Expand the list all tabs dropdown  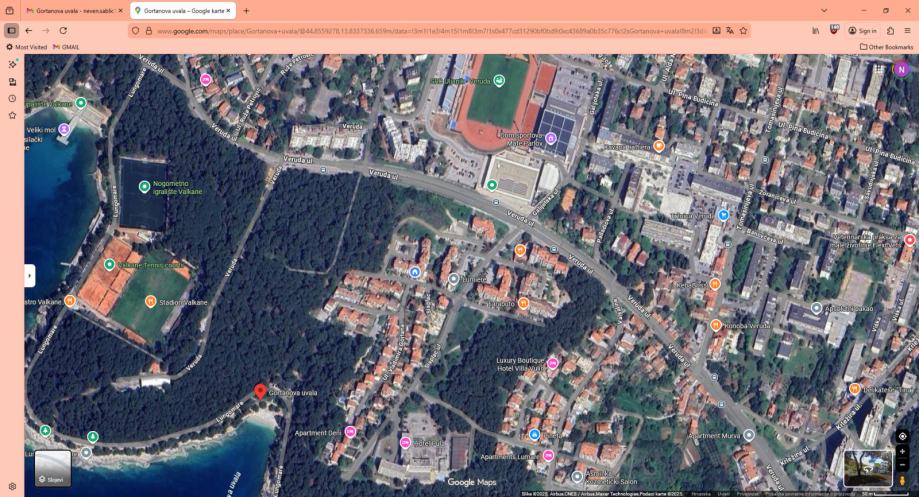point(824,11)
